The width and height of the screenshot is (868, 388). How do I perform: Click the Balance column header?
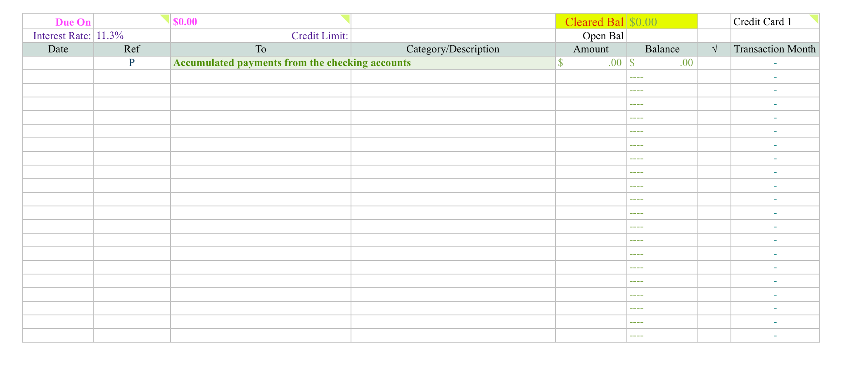[662, 49]
